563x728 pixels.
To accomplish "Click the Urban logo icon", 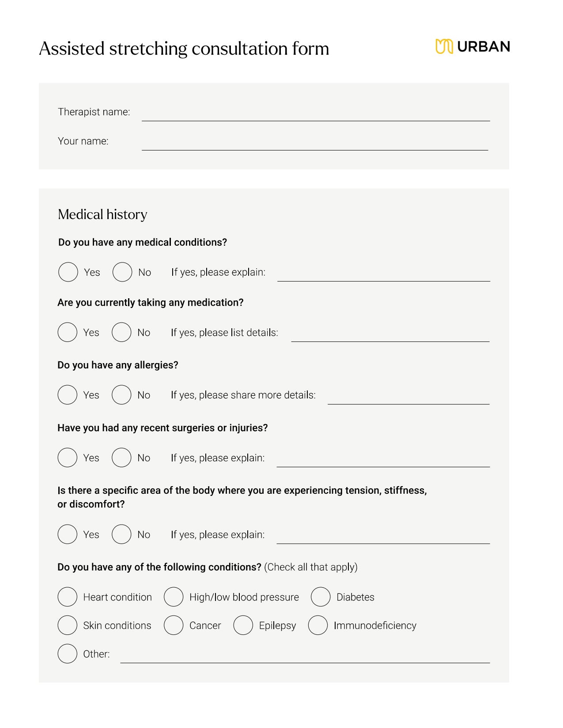I will pos(444,46).
